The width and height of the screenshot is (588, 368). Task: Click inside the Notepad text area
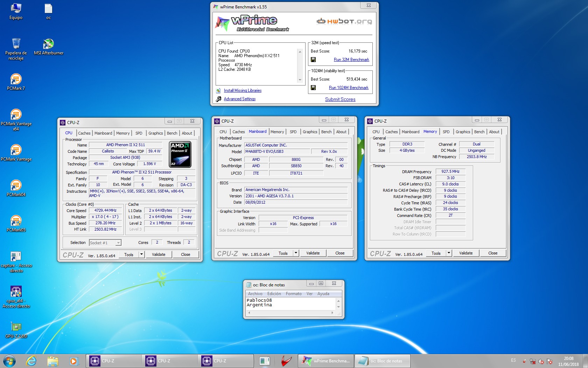tap(291, 304)
